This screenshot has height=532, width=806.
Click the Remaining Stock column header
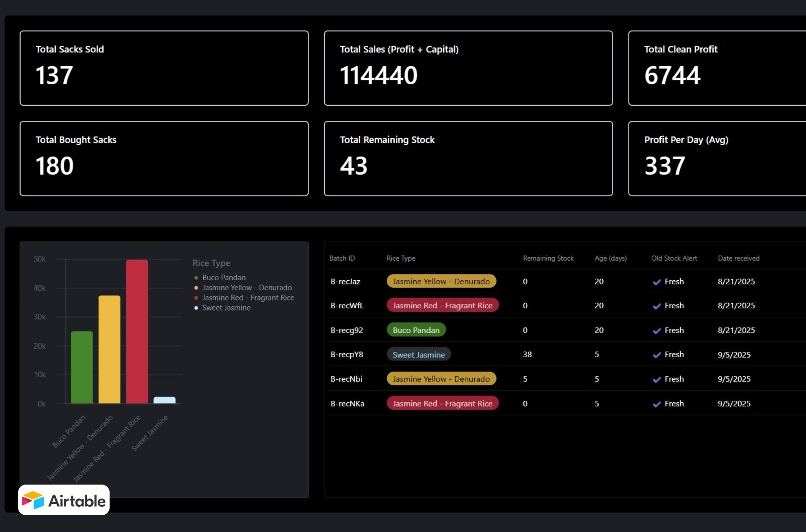[548, 258]
